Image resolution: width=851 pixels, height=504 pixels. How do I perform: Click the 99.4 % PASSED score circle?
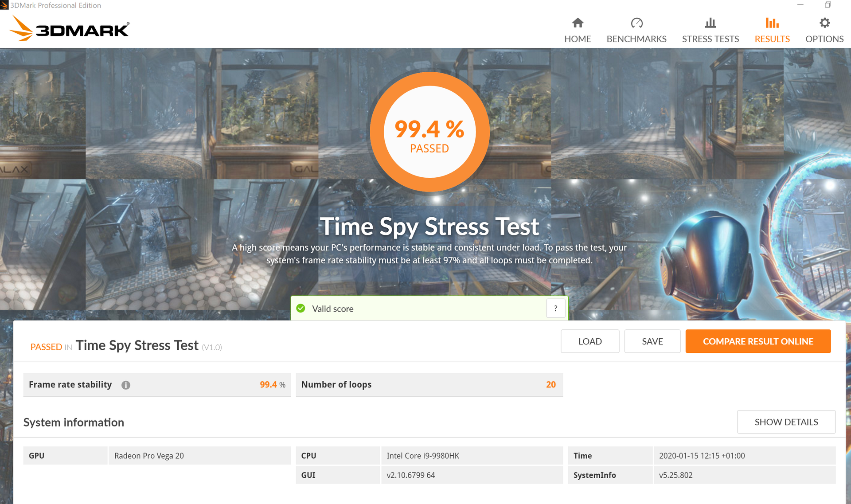pos(429,132)
